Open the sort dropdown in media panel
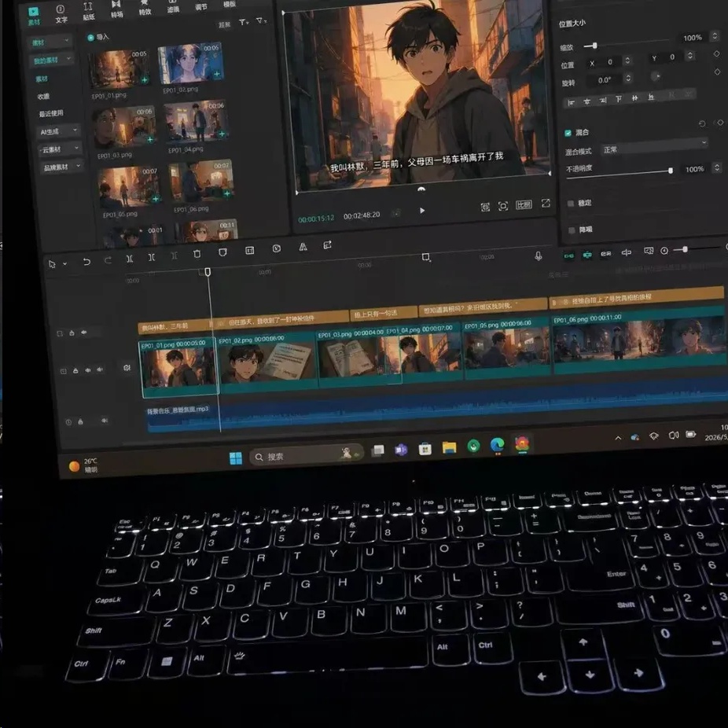 pos(244,22)
